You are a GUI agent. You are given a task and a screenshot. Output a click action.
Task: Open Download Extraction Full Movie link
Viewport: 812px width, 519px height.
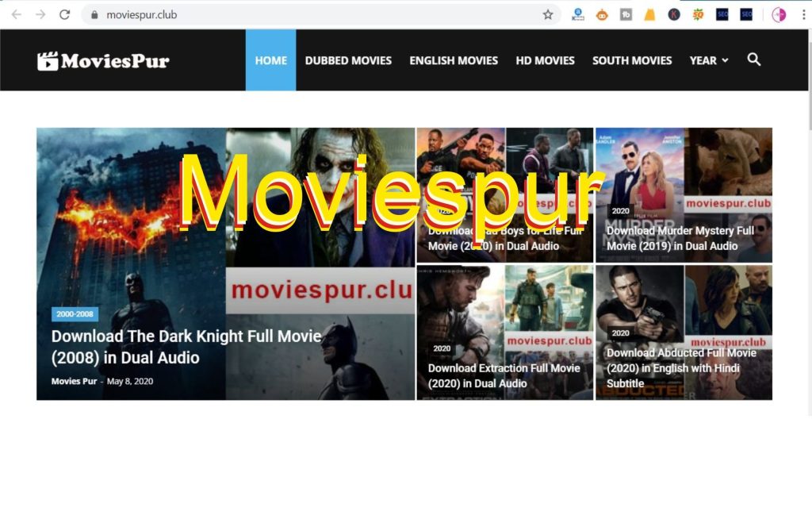pos(504,375)
